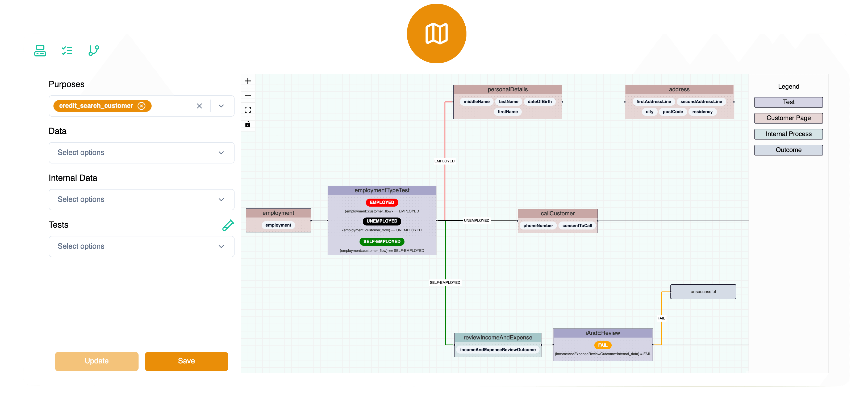Click the EMPLOYED edge label

tap(444, 161)
